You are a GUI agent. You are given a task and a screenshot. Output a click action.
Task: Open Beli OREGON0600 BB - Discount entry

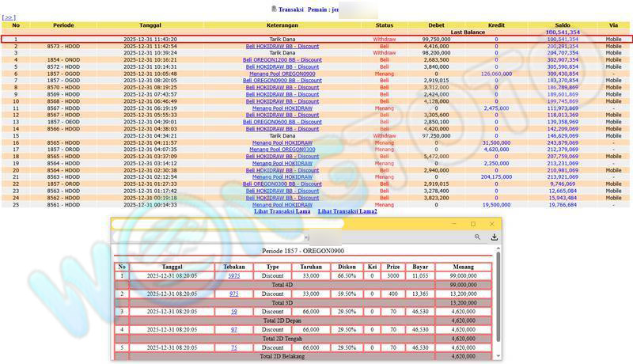coord(282,121)
